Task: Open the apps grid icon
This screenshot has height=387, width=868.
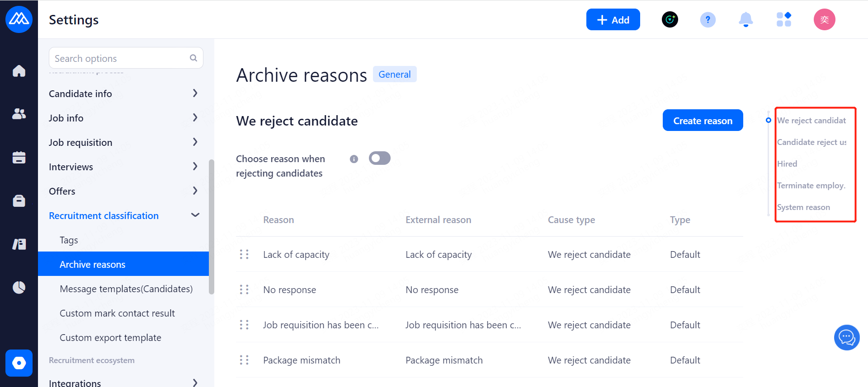Action: point(783,20)
